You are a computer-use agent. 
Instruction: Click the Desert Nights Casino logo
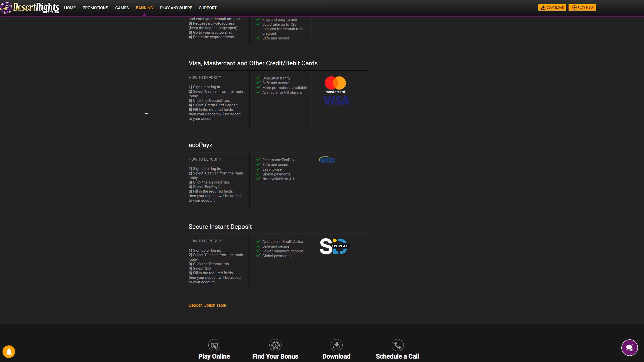(30, 8)
